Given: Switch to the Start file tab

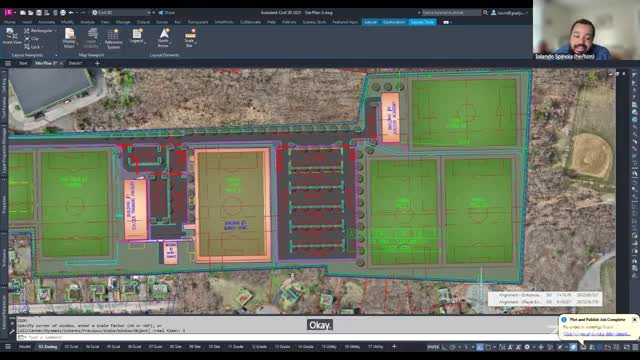Looking at the screenshot, I should coord(23,63).
